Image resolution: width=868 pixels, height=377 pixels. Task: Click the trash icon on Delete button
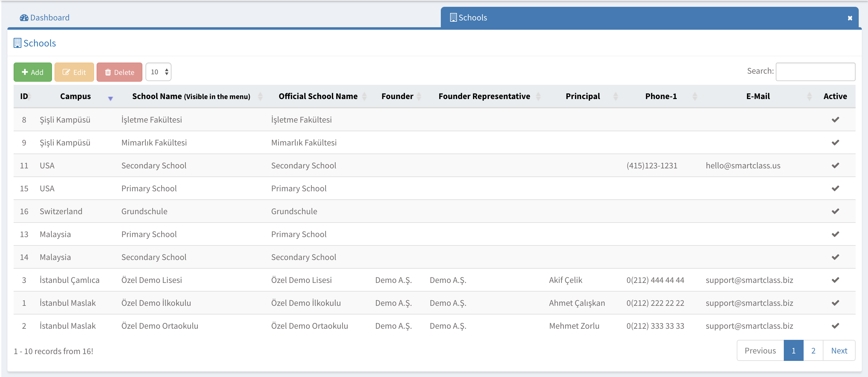tap(108, 72)
